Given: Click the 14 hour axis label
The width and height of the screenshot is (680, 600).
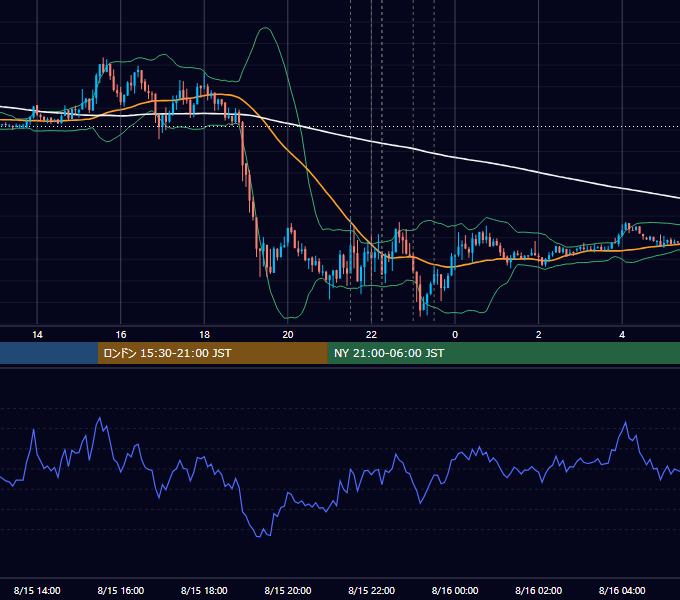Looking at the screenshot, I should click(37, 335).
